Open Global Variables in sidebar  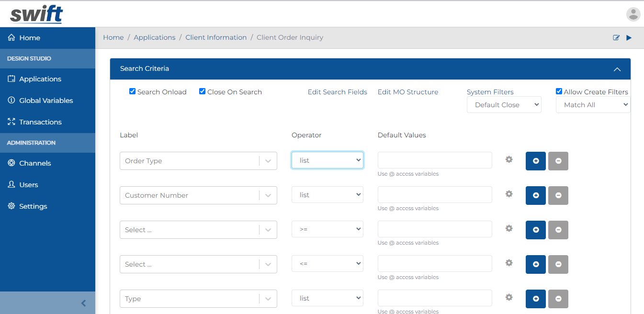(x=46, y=101)
